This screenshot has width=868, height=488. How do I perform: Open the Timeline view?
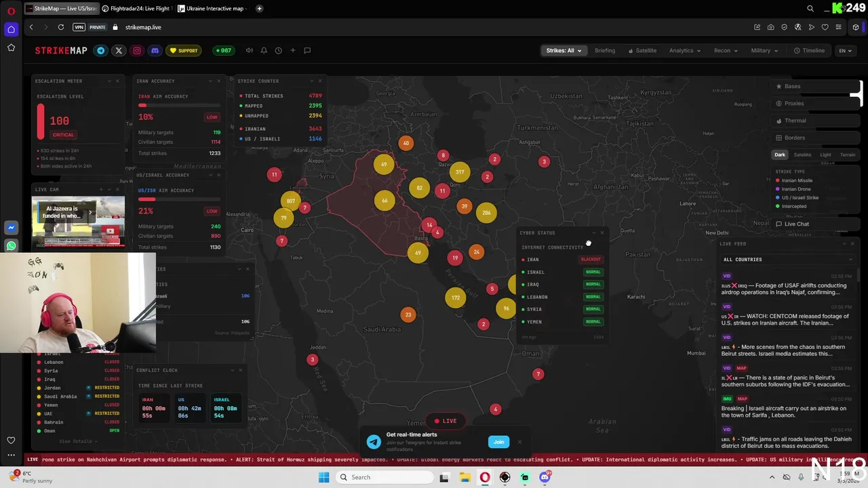tap(810, 50)
